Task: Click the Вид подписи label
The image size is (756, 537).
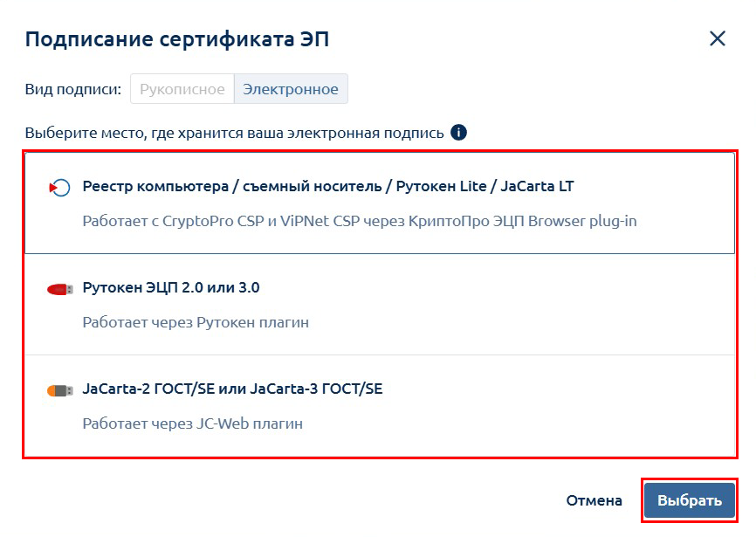Action: 73,89
